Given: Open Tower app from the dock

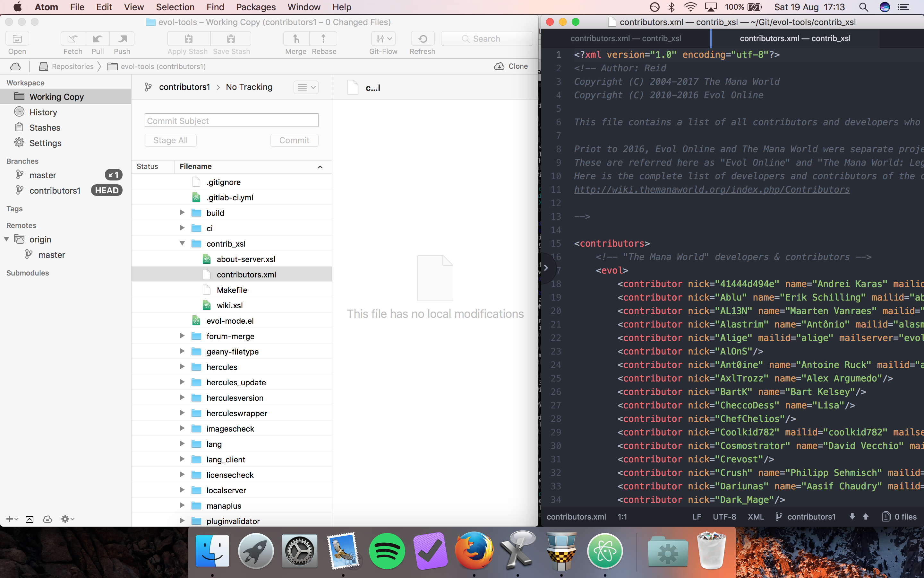Looking at the screenshot, I should (x=561, y=551).
